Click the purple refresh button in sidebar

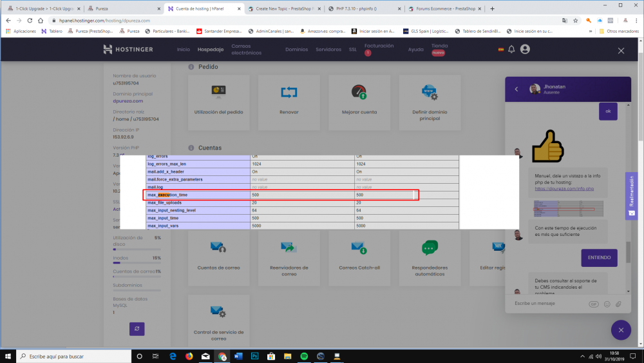pyautogui.click(x=137, y=329)
